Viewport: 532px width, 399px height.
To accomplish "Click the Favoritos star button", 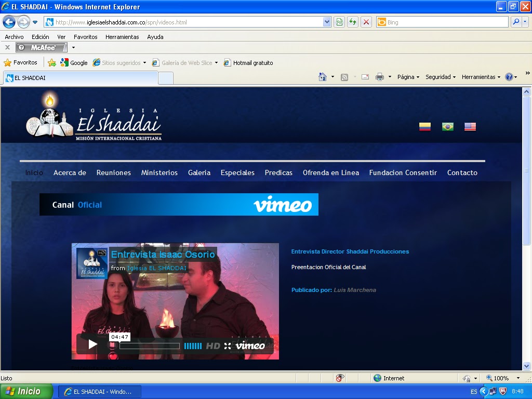I will tap(20, 63).
